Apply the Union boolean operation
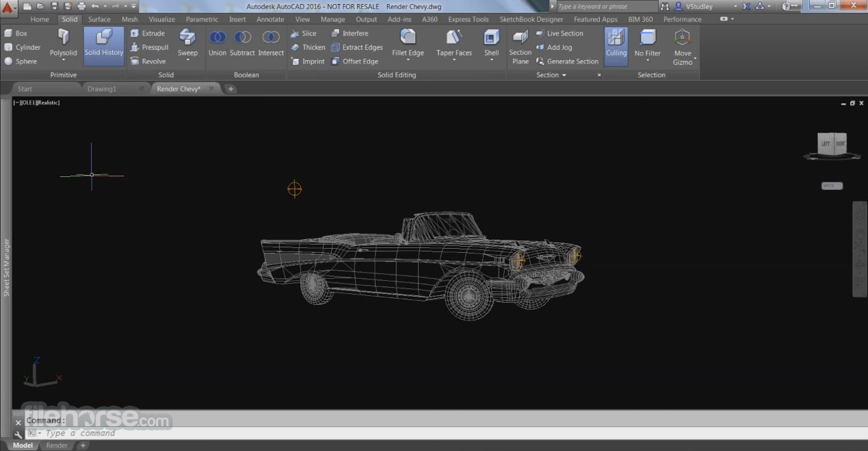Viewport: 868px width, 451px height. [x=218, y=42]
